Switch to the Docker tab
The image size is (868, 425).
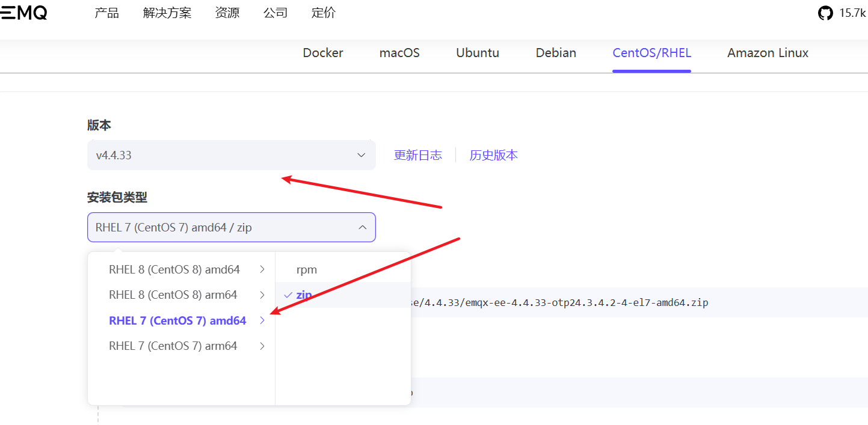click(x=323, y=53)
